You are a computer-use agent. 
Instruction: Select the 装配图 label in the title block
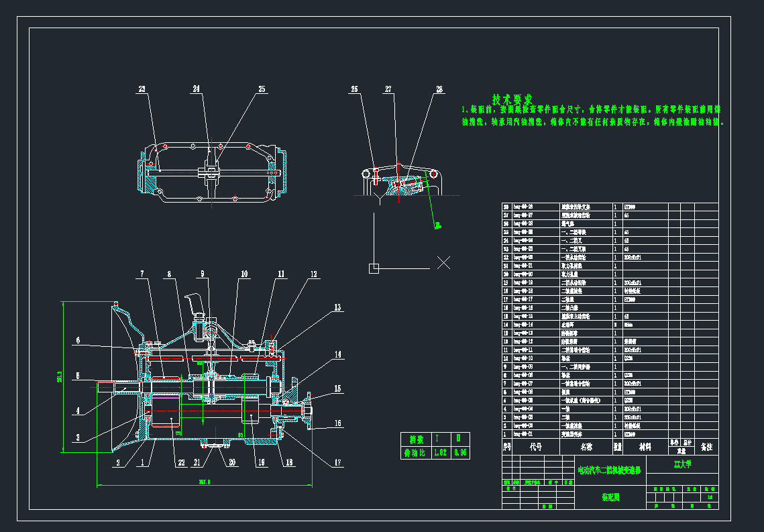click(x=610, y=497)
